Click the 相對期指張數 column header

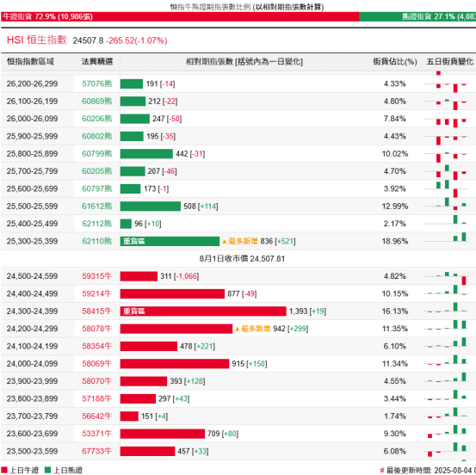(x=244, y=62)
